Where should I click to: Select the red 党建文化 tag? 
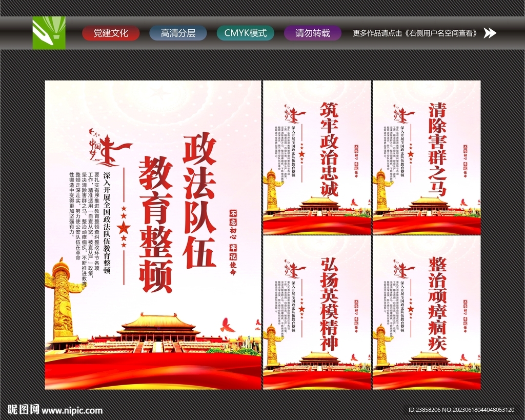pos(111,33)
